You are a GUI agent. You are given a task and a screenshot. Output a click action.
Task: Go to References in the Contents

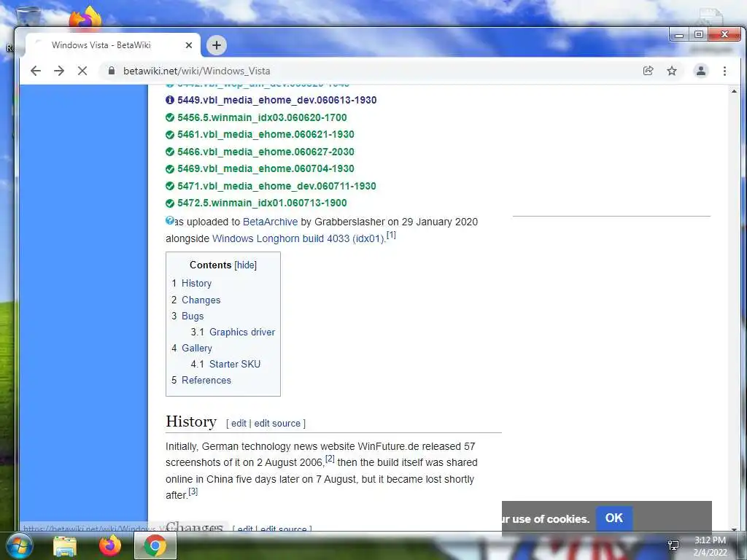[206, 381]
